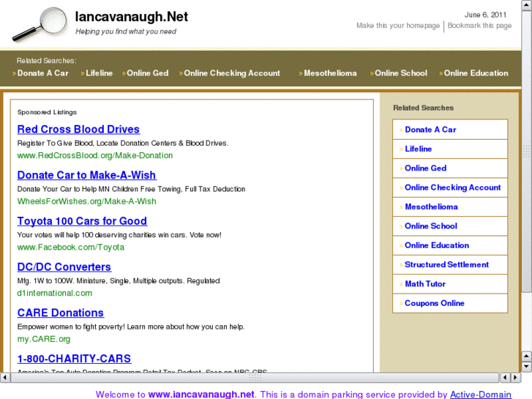Open Online Ged in top bar
Viewport: 532px width, 399px height.
(x=148, y=73)
